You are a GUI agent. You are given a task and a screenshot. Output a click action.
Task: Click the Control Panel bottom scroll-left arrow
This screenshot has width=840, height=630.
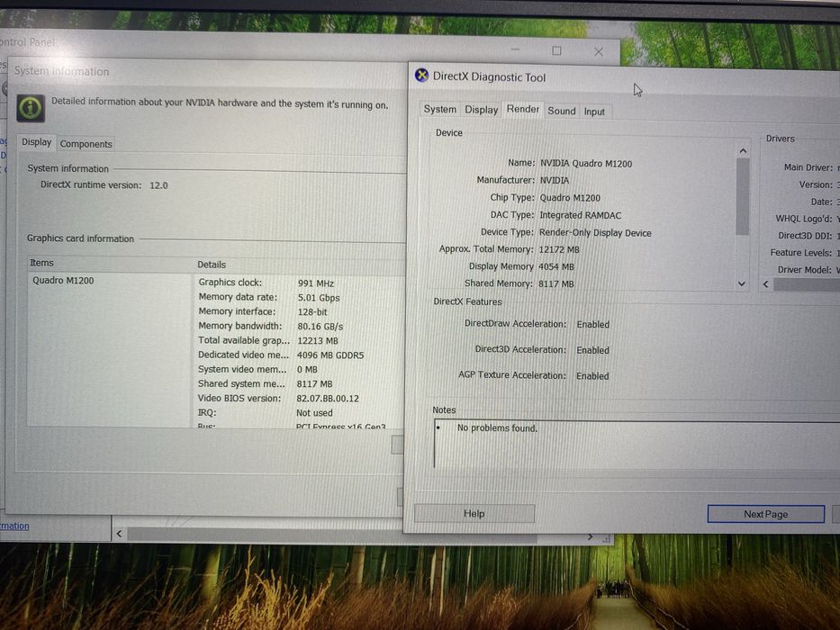(119, 534)
